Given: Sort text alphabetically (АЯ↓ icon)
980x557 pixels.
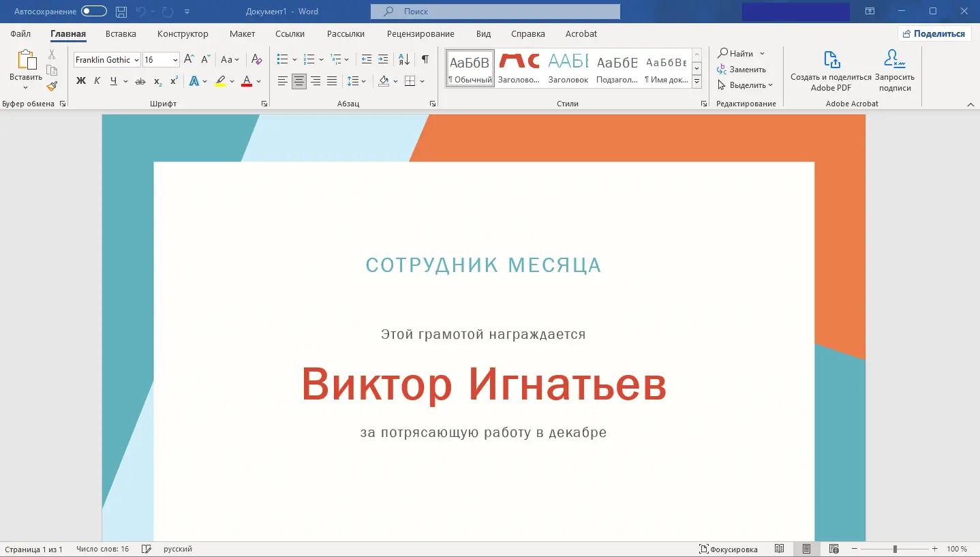Looking at the screenshot, I should 403,59.
